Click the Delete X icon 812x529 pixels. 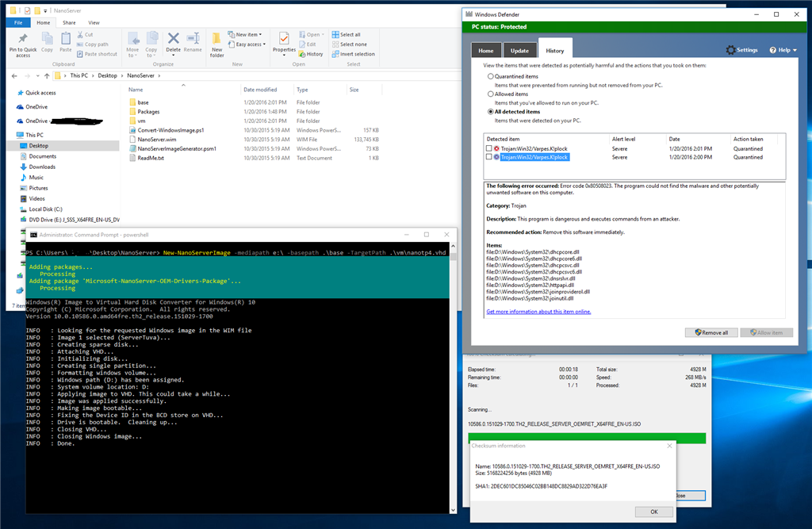pos(174,38)
